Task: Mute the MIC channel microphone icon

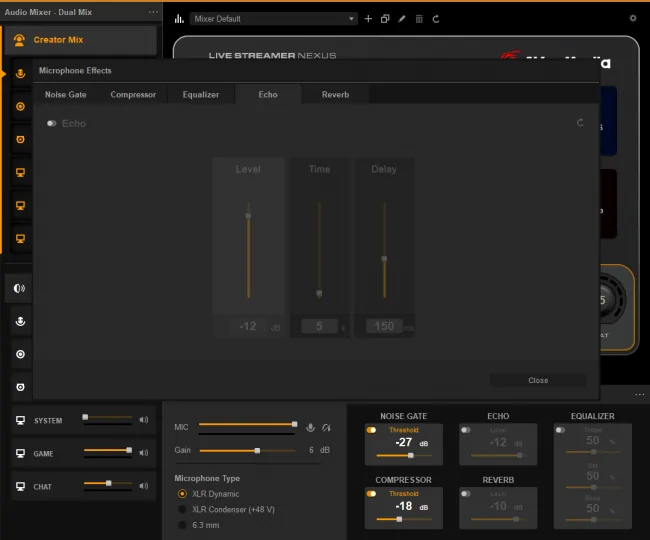Action: 310,427
